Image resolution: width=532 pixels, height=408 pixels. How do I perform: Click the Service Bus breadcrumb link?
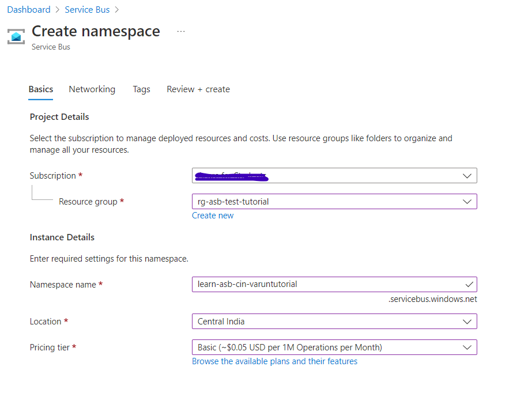87,9
